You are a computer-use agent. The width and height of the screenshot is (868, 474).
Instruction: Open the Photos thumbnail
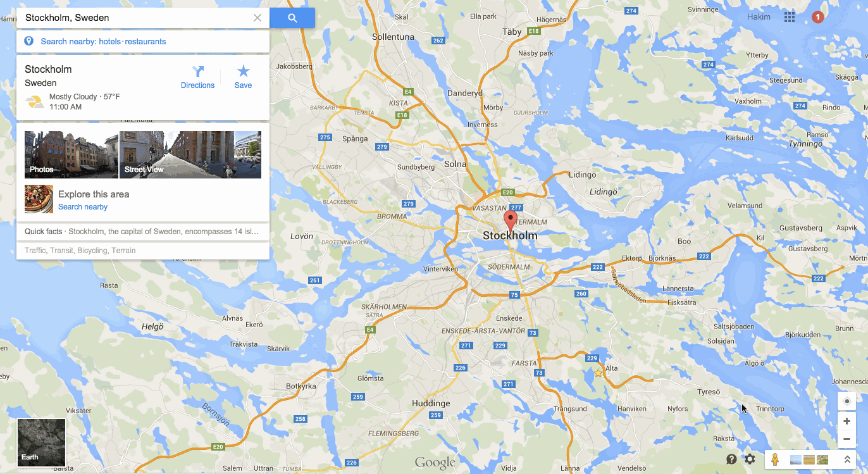click(71, 154)
